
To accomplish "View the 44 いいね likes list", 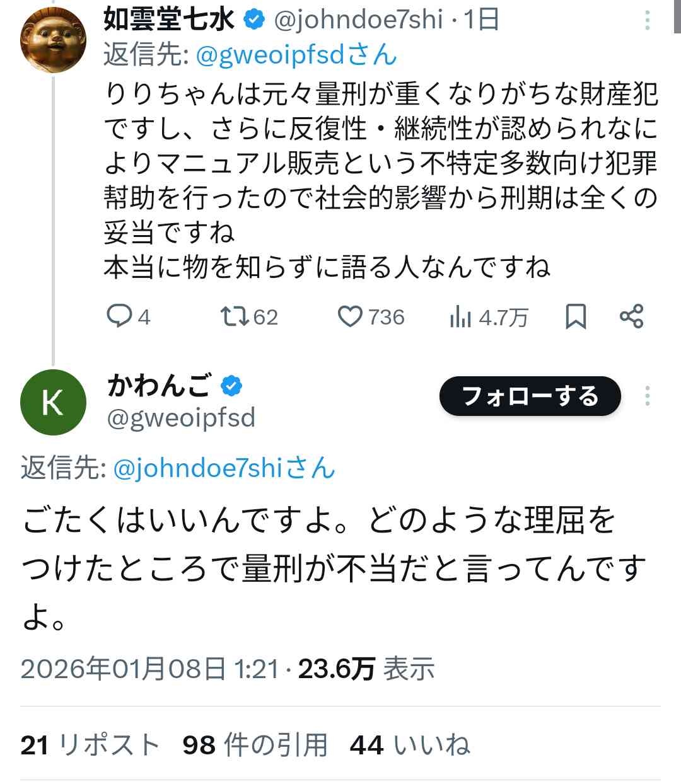I will (x=410, y=745).
